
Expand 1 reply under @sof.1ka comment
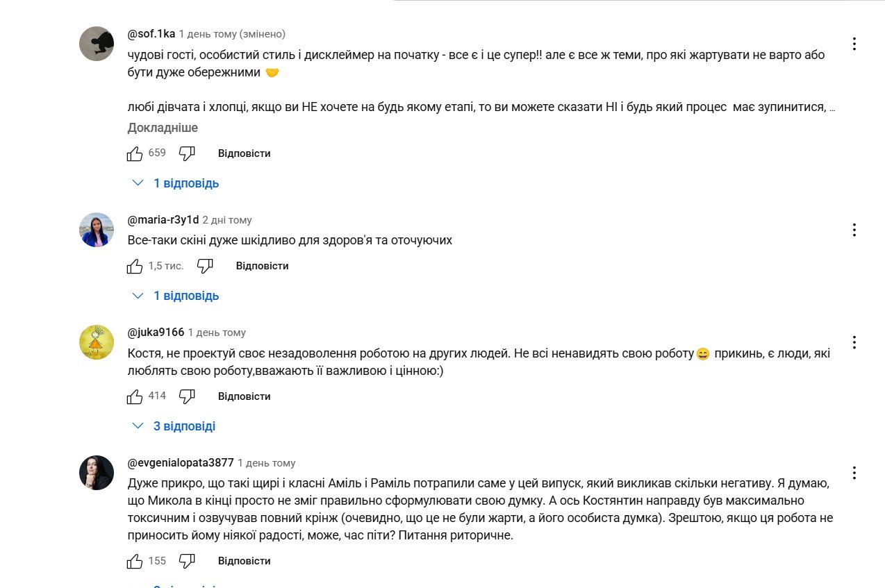pos(176,183)
